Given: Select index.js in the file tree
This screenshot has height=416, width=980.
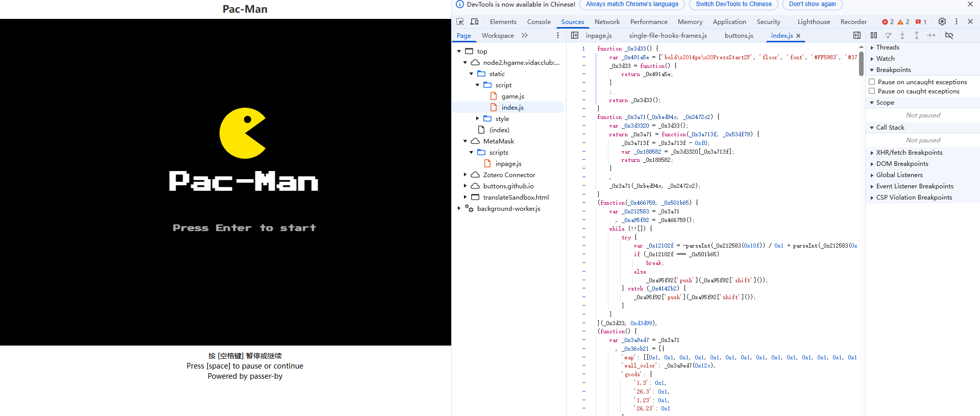Looking at the screenshot, I should click(512, 107).
